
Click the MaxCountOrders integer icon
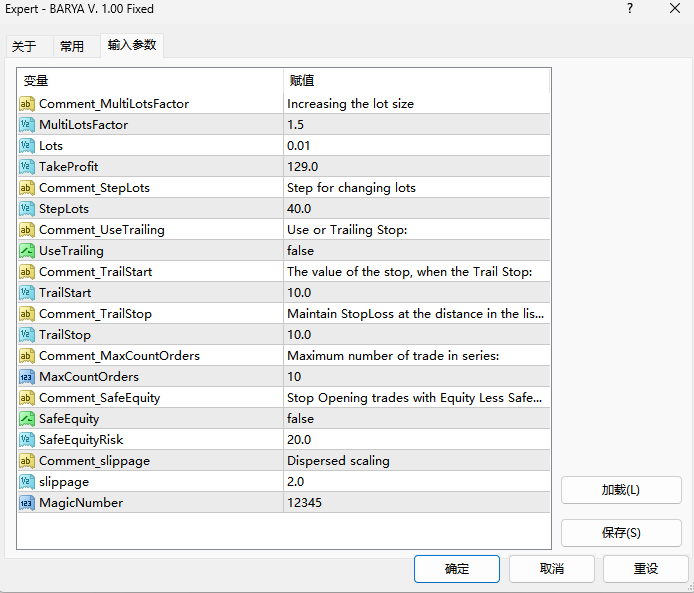[27, 377]
